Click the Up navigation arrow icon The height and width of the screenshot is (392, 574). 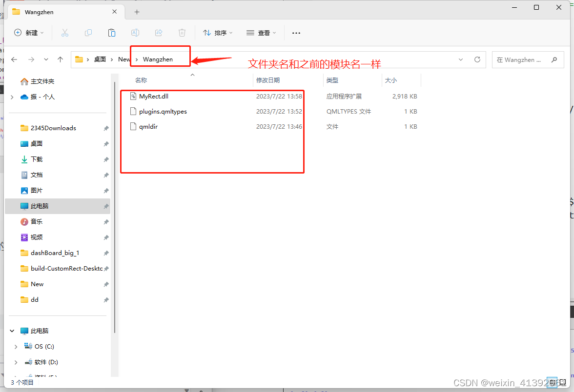60,59
